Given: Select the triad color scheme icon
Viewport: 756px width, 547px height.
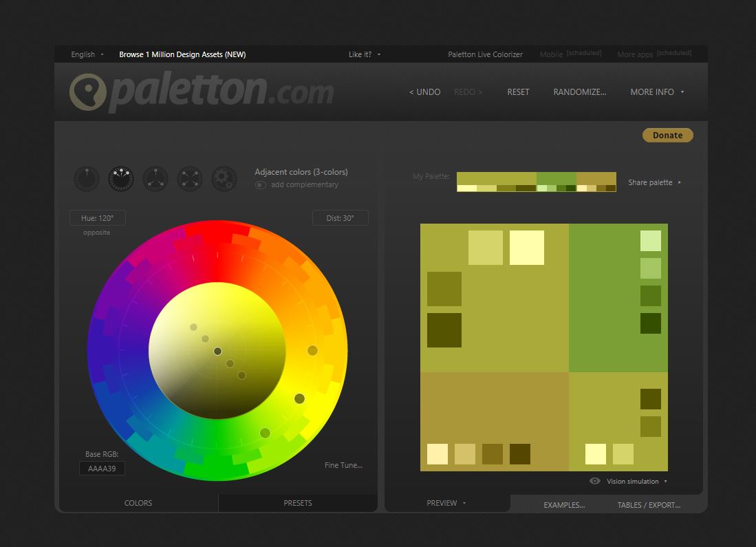Looking at the screenshot, I should click(x=155, y=179).
